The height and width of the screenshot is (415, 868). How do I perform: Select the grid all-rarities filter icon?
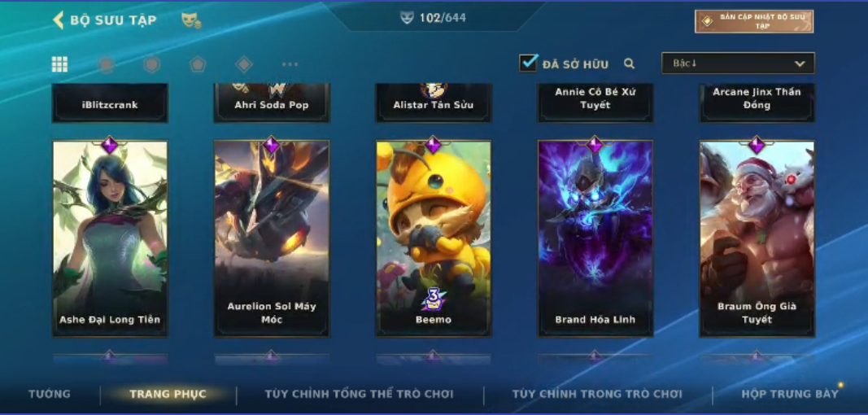click(x=59, y=64)
